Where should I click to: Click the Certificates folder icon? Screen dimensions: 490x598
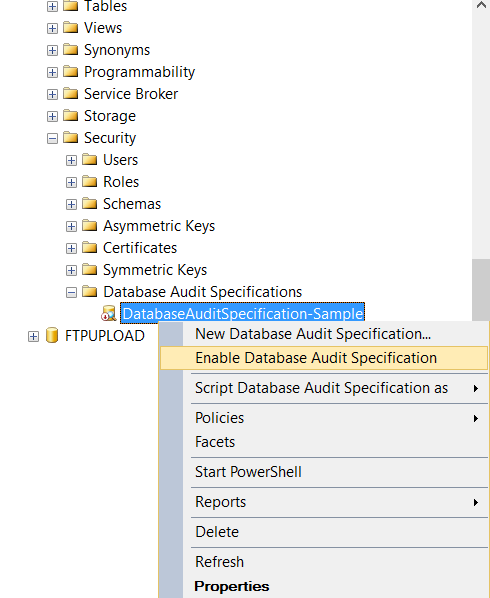point(90,248)
